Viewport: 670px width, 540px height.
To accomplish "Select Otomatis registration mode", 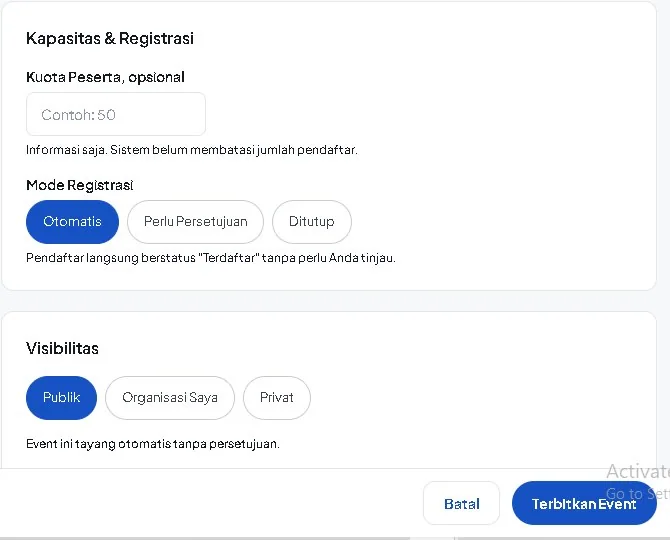I will [x=72, y=222].
